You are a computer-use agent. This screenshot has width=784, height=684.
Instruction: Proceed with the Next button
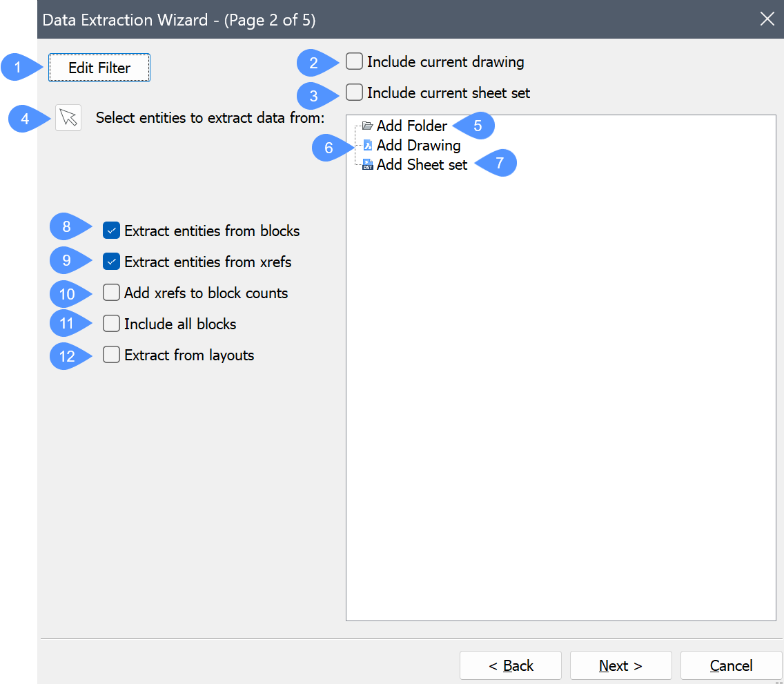pos(620,665)
